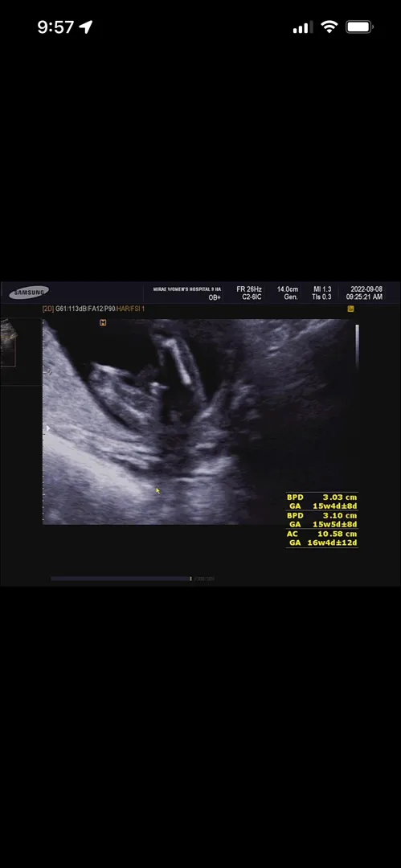Tap the Samsung logo on the ultrasound header
This screenshot has width=401, height=868.
(29, 292)
